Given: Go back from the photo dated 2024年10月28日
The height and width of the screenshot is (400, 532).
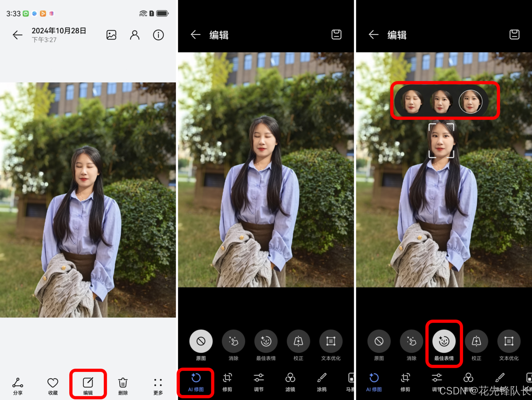Looking at the screenshot, I should coord(18,35).
